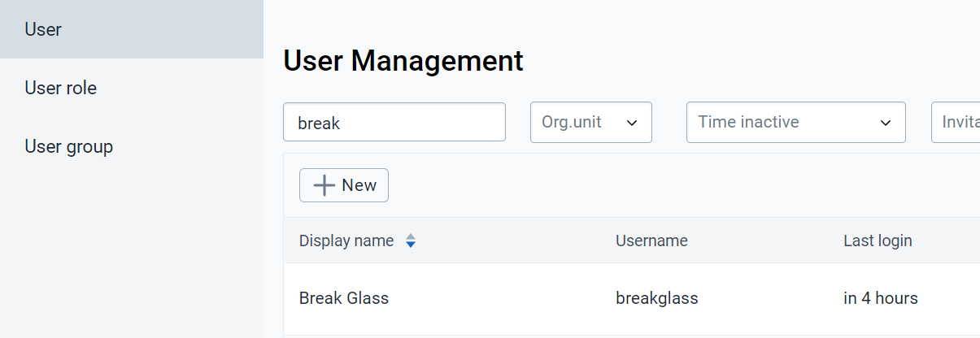Create a New user
This screenshot has height=338, width=980.
coord(344,185)
